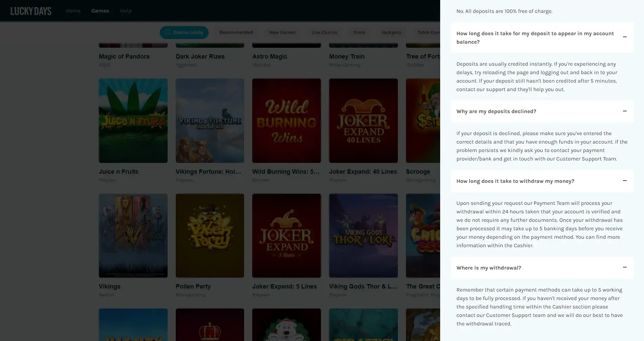Open the New Games tab

[x=282, y=32]
